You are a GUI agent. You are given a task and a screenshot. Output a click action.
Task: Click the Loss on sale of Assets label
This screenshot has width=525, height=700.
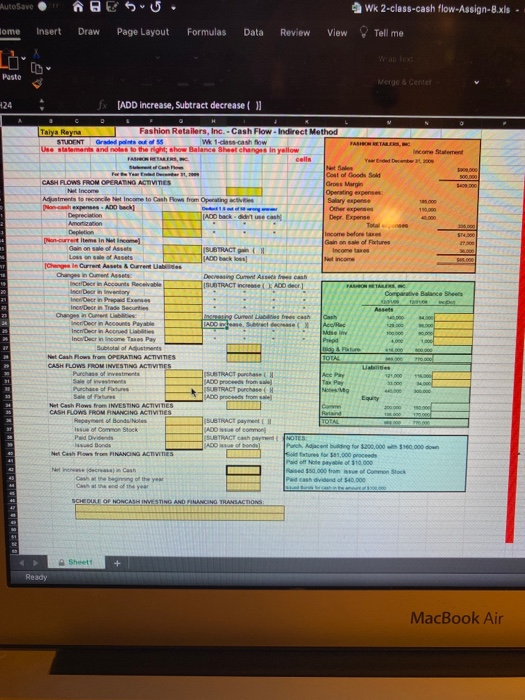(x=100, y=257)
